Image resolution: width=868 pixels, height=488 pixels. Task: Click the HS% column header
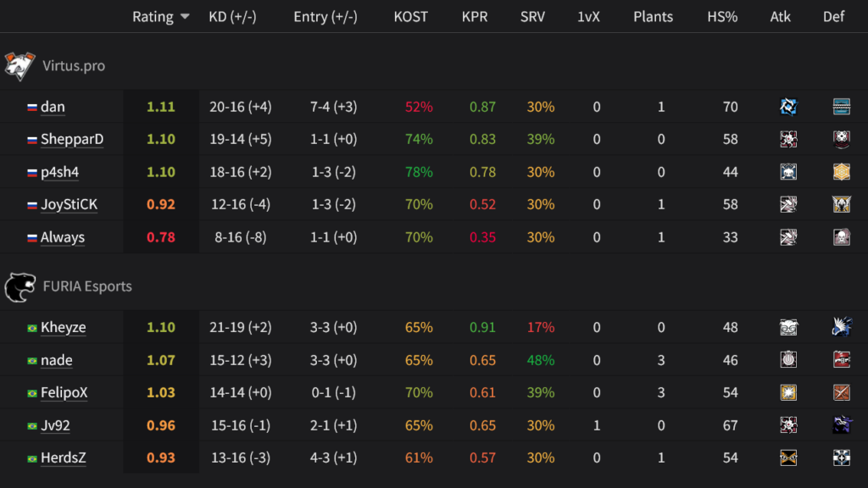point(722,16)
